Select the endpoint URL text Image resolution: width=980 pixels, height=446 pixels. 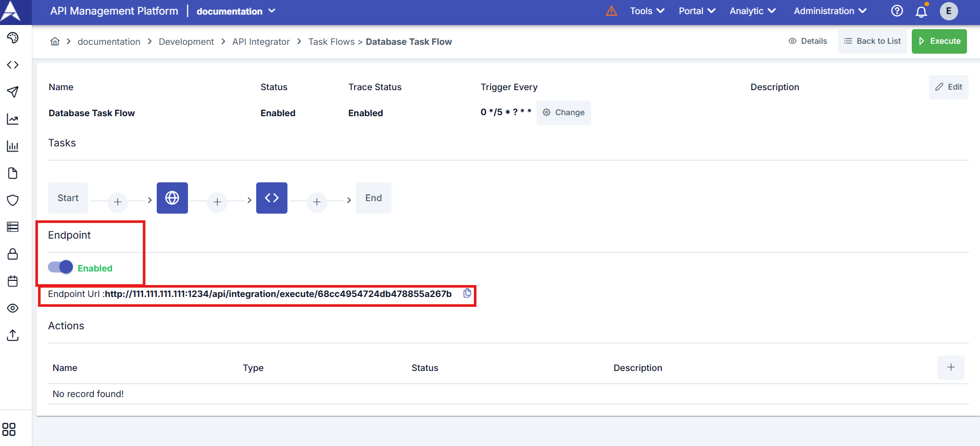278,294
